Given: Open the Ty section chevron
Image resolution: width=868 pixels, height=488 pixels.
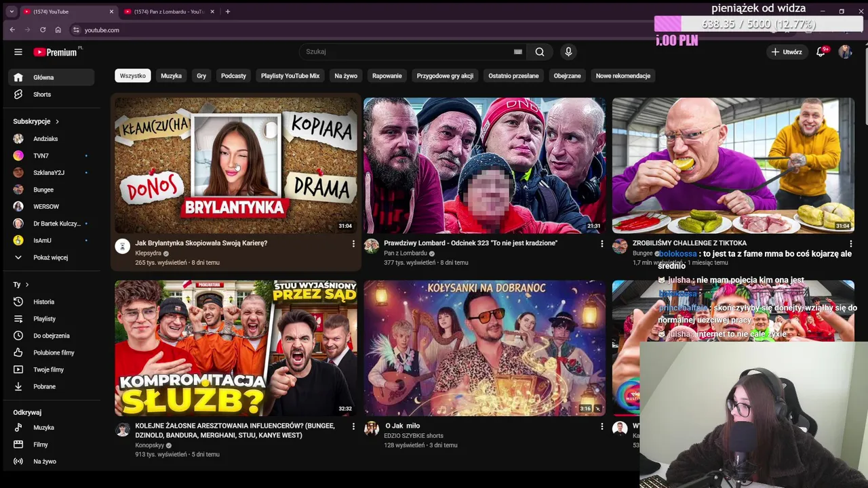Looking at the screenshot, I should point(27,285).
